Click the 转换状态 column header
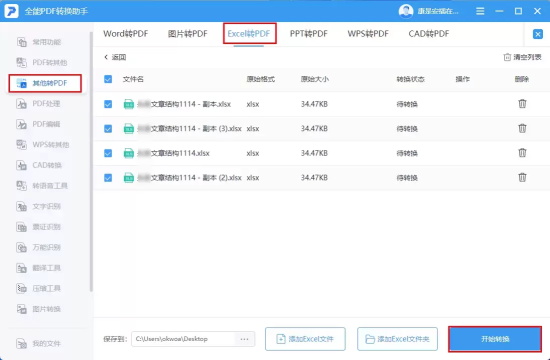The image size is (550, 360). point(410,79)
